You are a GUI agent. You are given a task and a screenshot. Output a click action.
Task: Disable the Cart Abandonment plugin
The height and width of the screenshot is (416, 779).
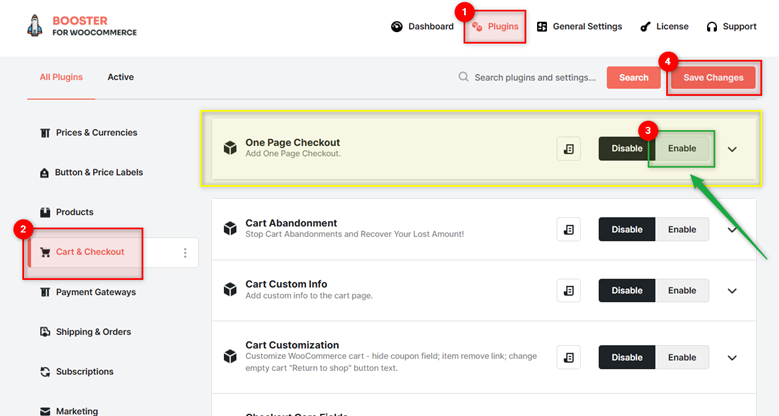point(627,230)
